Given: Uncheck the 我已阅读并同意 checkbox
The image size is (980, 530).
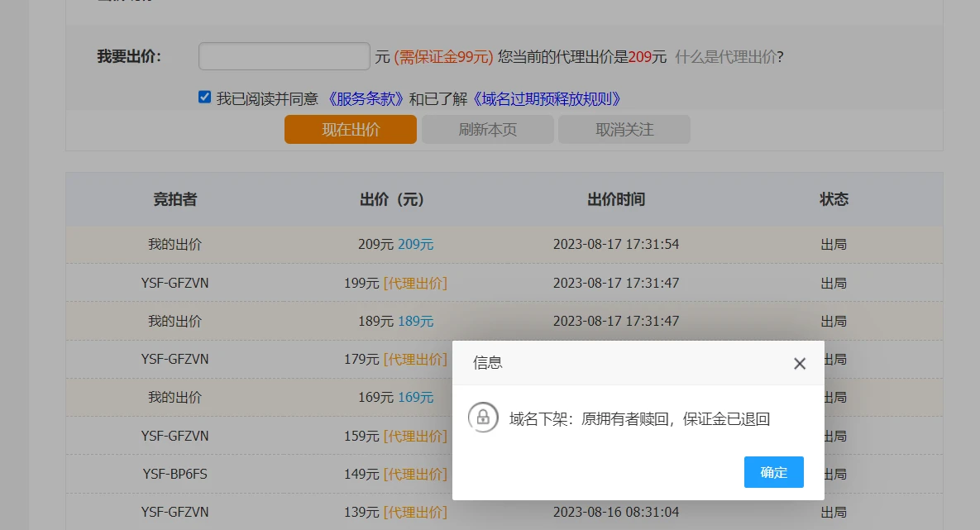Looking at the screenshot, I should (205, 98).
